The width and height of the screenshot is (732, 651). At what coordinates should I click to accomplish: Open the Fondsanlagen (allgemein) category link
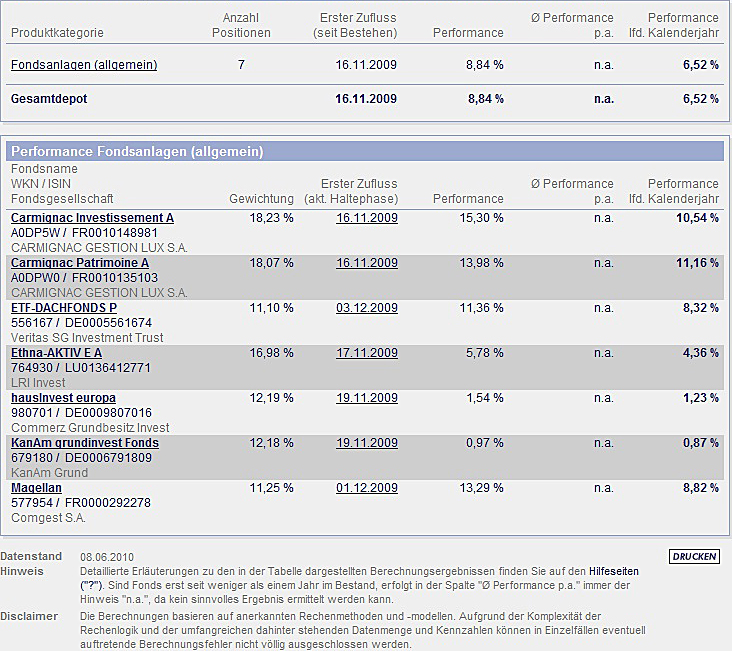(84, 65)
